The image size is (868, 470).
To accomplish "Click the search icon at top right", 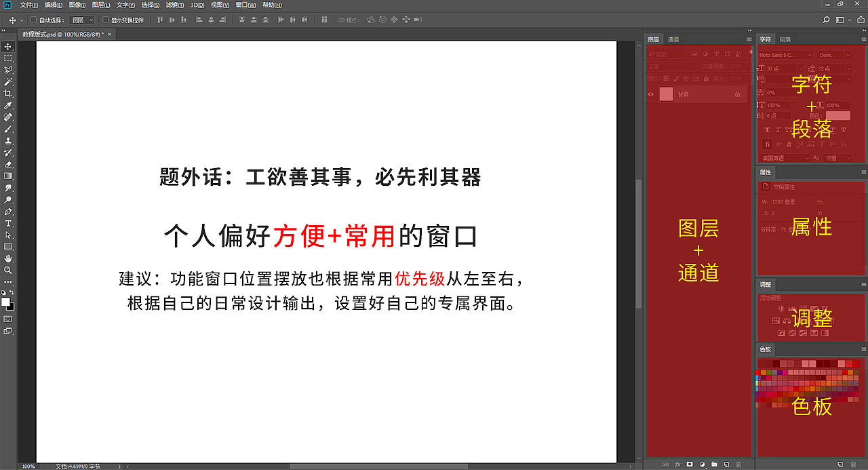I will pyautogui.click(x=826, y=20).
